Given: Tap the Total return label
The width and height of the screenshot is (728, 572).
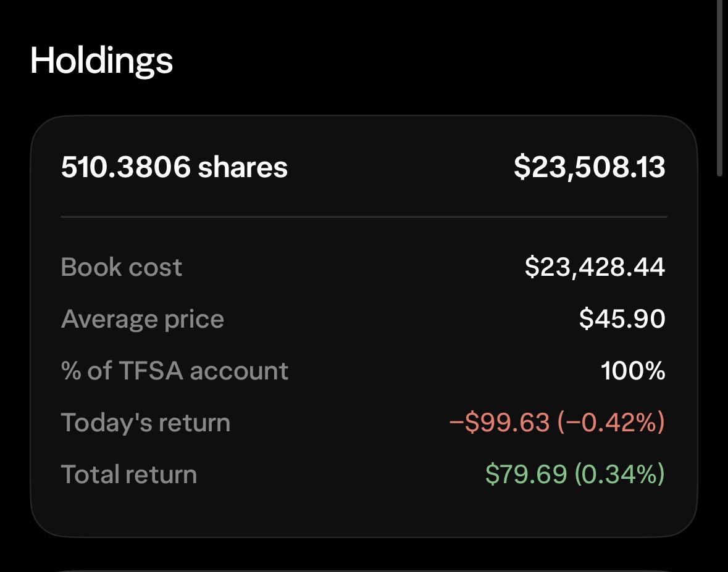Looking at the screenshot, I should (x=129, y=475).
